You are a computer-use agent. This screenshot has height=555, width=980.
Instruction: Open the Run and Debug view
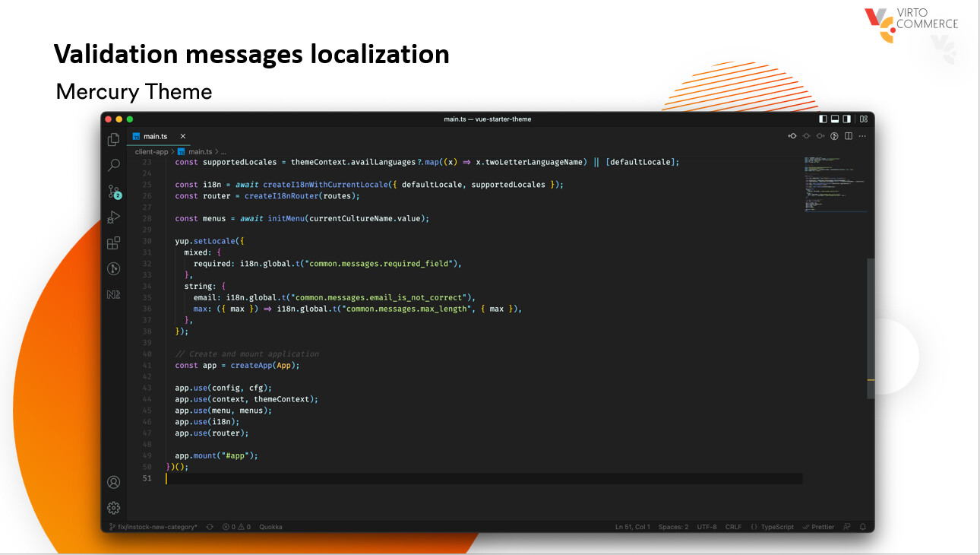[x=113, y=217]
